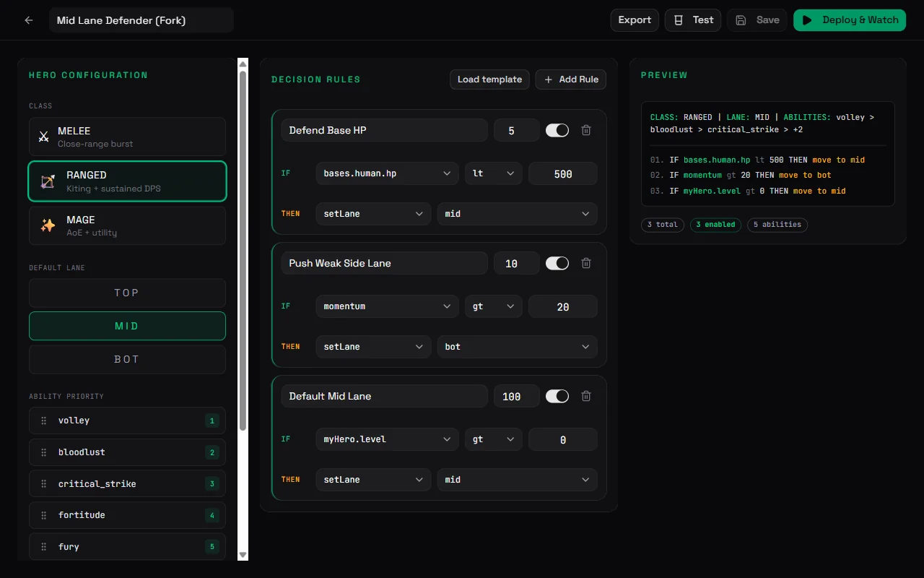
Task: Click the Deploy & Watch button
Action: coord(850,20)
